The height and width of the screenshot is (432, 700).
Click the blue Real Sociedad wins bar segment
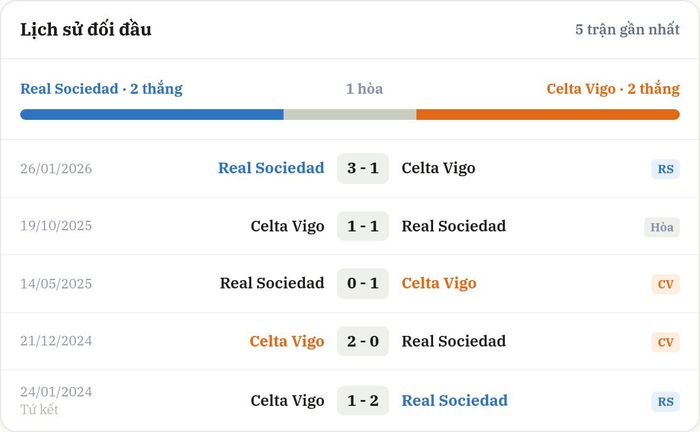152,115
